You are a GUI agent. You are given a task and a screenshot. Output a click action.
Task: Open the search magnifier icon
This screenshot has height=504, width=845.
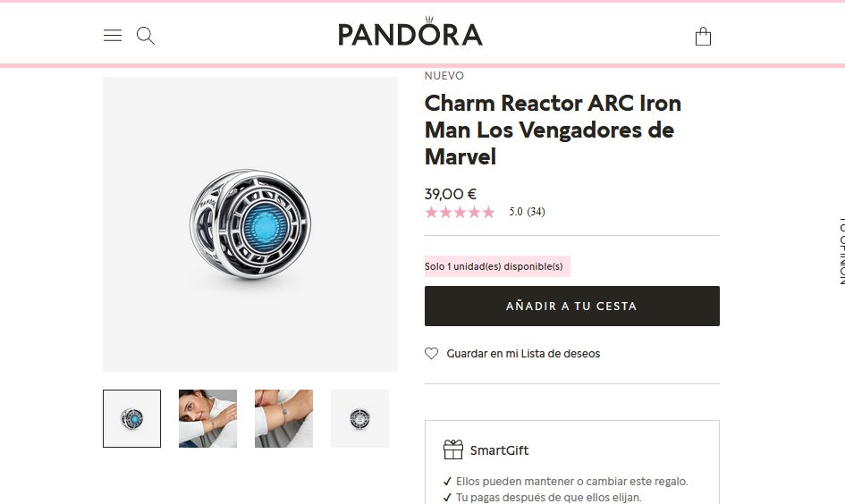coord(146,36)
